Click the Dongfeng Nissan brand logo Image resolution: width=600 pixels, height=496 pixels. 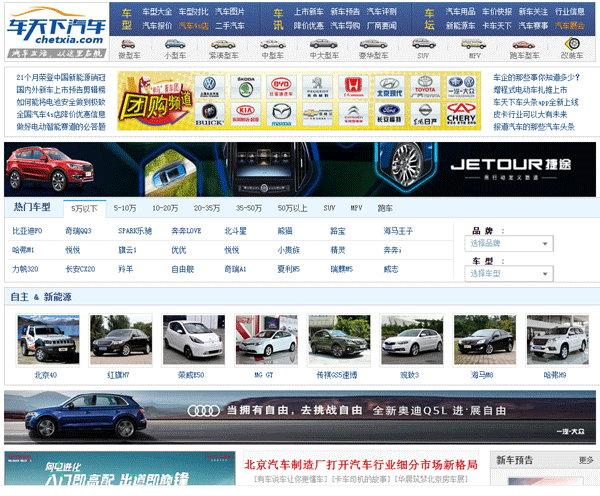[x=425, y=114]
